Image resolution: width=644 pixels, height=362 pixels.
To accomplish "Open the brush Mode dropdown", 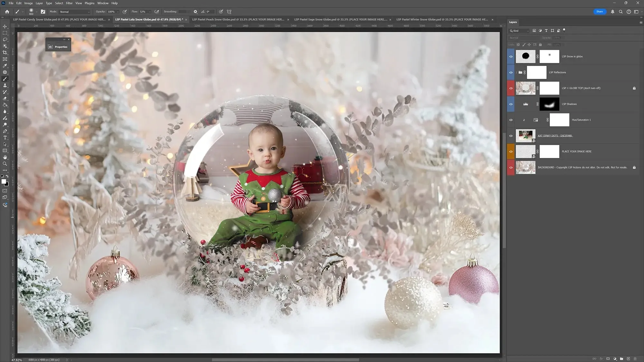I will coord(75,12).
